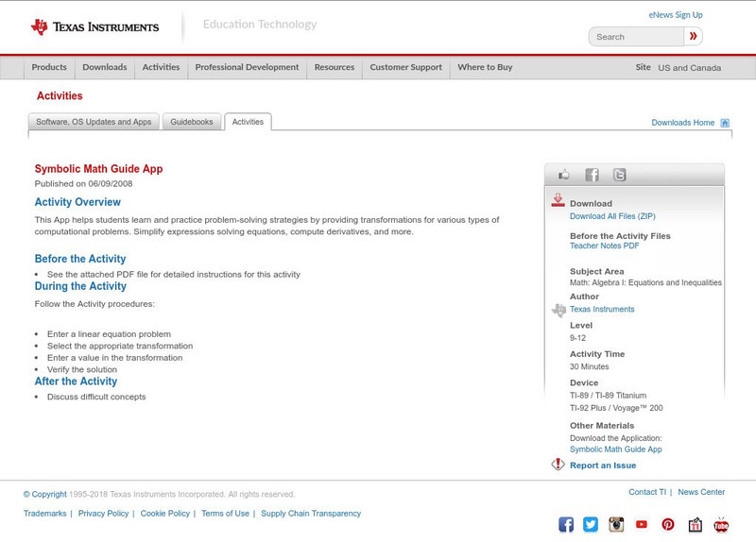Screen dimensions: 756x542
Task: Click the 'TI-92 Plus / Voyage 200' device text
Action: [x=616, y=408]
